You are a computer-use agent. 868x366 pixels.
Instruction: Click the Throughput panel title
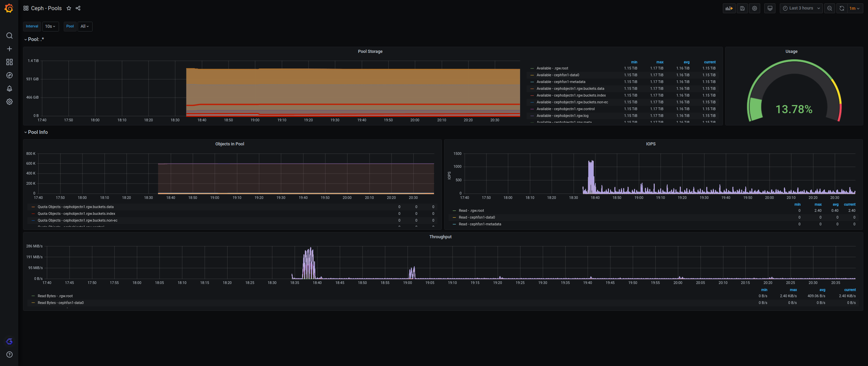(x=440, y=237)
